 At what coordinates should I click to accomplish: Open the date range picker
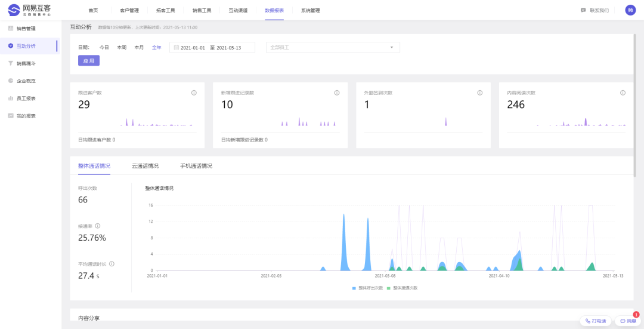pos(212,47)
